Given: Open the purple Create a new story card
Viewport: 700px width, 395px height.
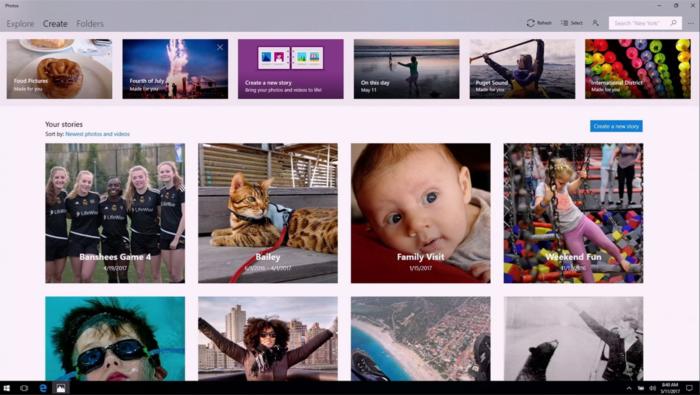Looking at the screenshot, I should tap(291, 69).
